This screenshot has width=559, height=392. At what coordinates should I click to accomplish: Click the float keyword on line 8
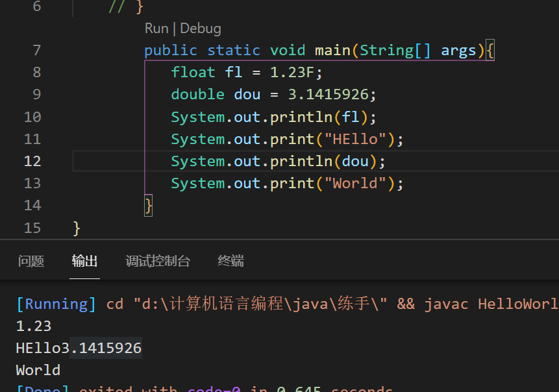193,71
